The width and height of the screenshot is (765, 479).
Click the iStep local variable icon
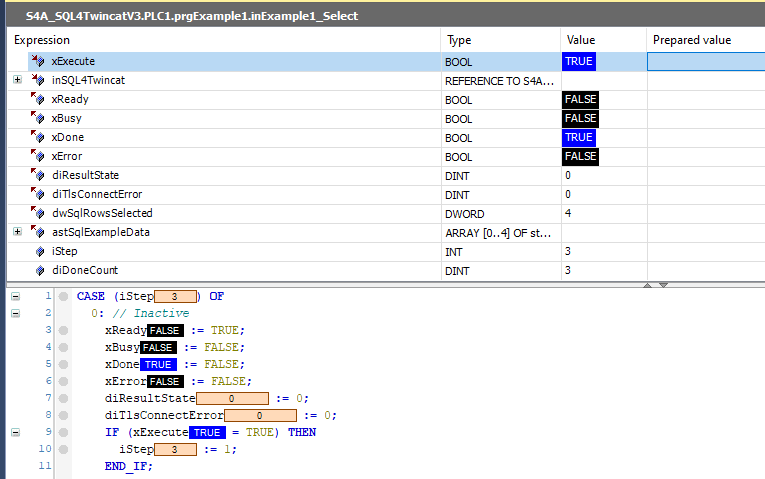(40, 252)
